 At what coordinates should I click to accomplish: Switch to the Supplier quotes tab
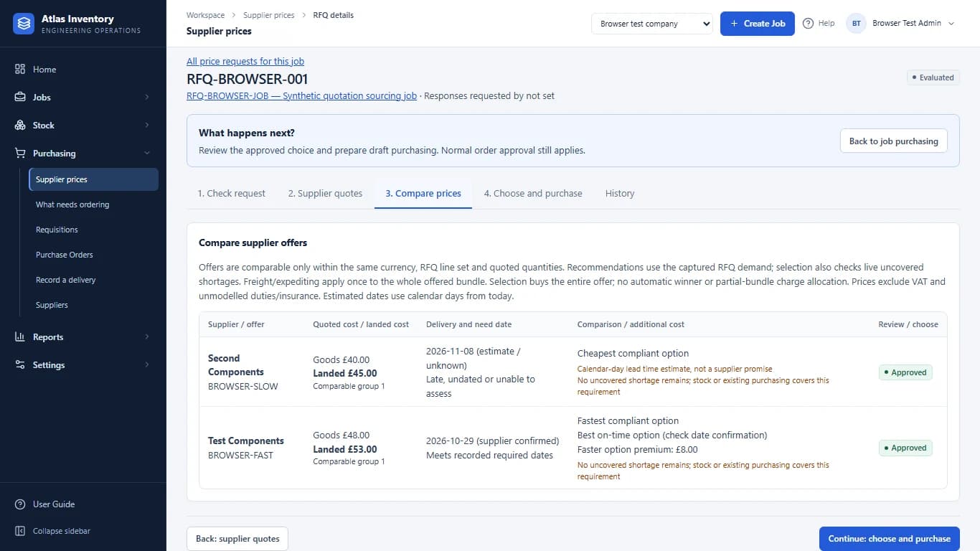click(x=325, y=194)
